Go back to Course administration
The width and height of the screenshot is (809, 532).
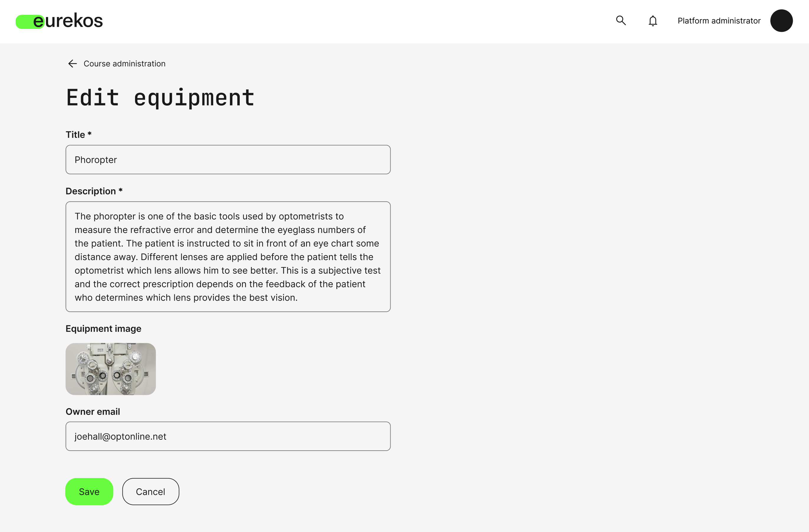124,64
